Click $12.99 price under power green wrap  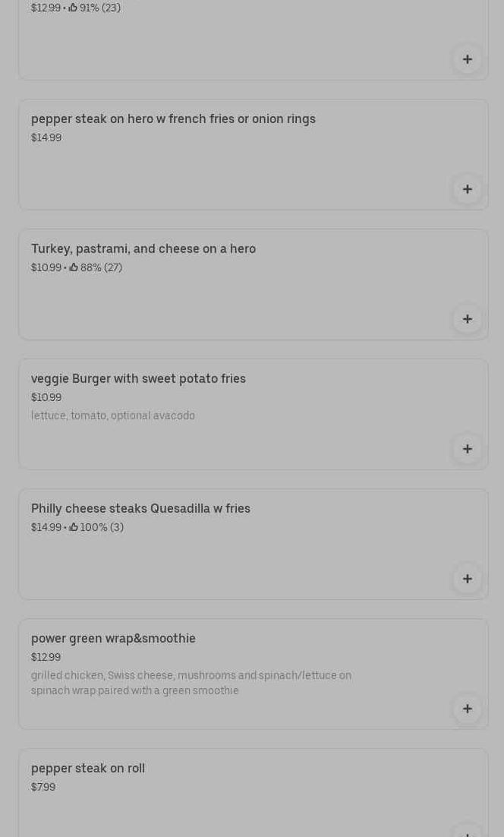(46, 657)
